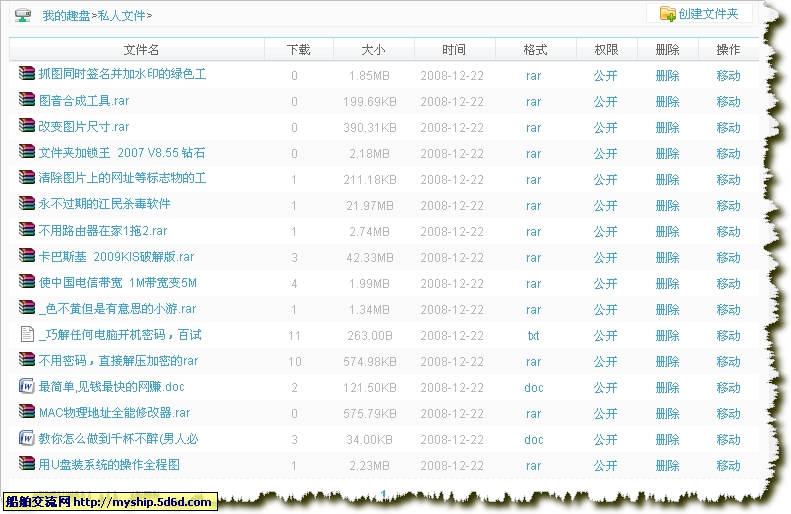Click the Word icon beside 最简单,见钱最快的网赚.doc
Image resolution: width=791 pixels, height=514 pixels.
coord(27,386)
